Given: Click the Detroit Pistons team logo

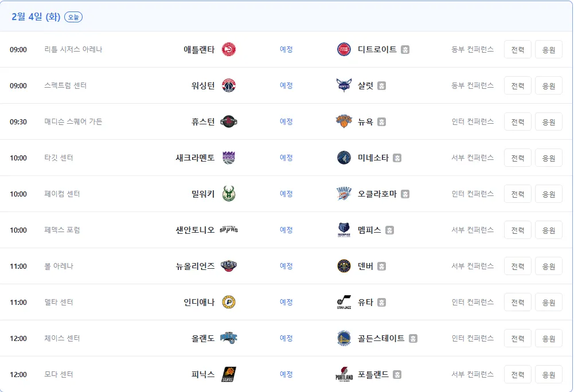Looking at the screenshot, I should 344,49.
